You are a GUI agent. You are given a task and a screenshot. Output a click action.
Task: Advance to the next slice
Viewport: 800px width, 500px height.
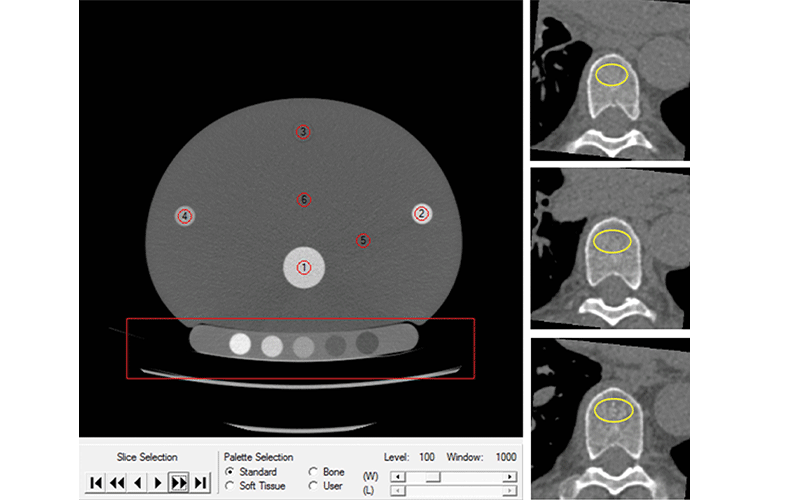pos(159,483)
